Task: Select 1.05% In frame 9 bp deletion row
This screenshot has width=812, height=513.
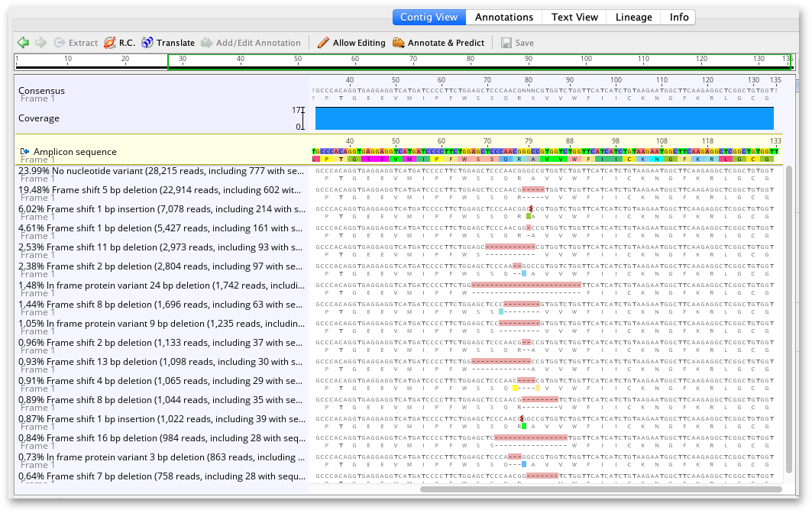Action: click(162, 324)
